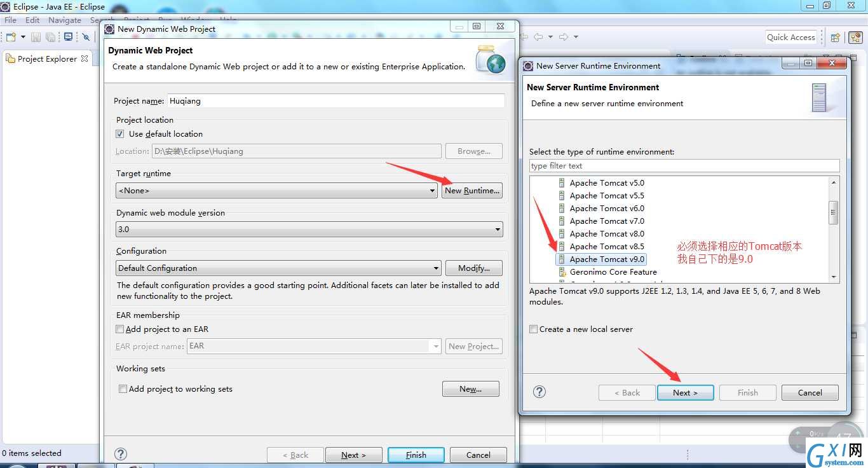
Task: Click Back in New Dynamic Web Project
Action: [x=295, y=455]
